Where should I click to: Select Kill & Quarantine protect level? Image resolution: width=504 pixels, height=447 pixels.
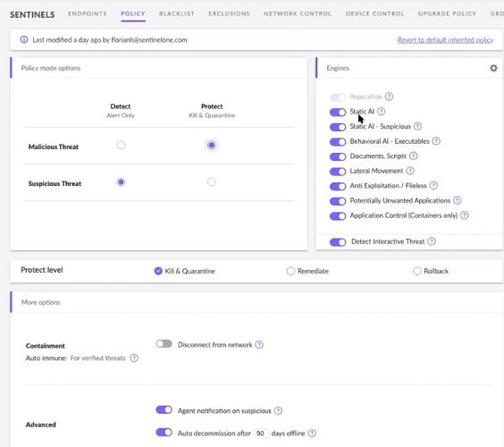point(158,271)
